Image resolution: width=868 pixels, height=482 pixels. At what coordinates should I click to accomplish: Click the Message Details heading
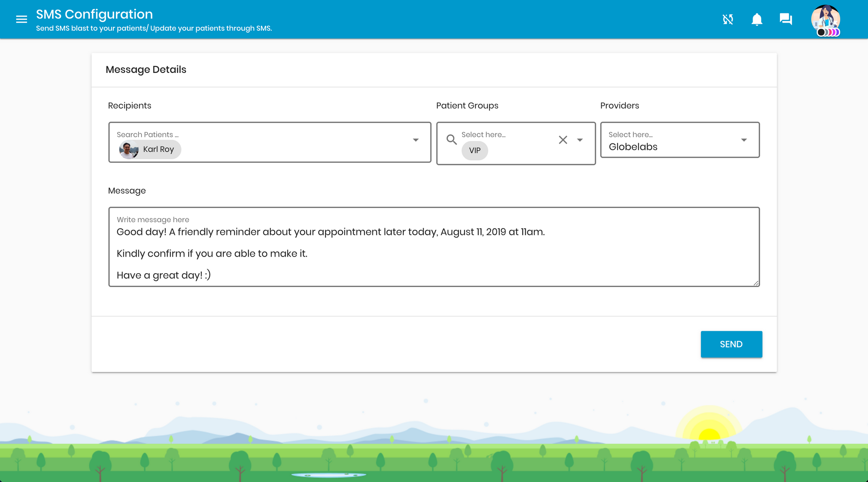[146, 69]
